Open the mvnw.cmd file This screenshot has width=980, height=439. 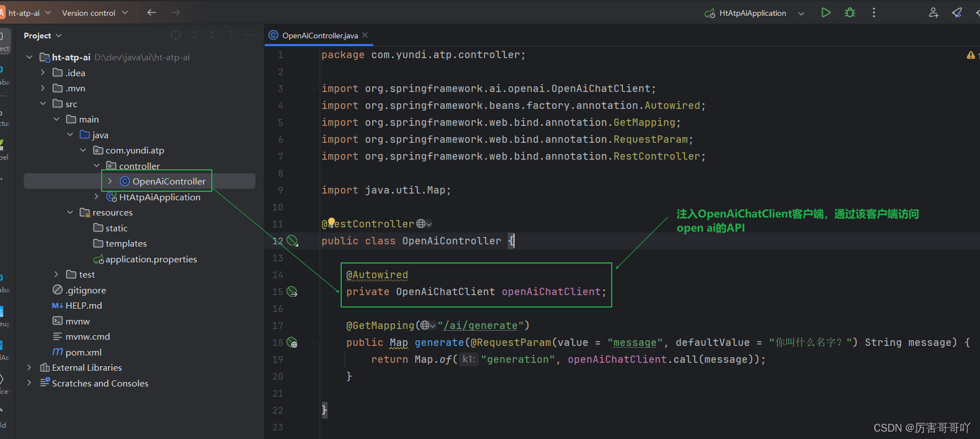click(88, 336)
